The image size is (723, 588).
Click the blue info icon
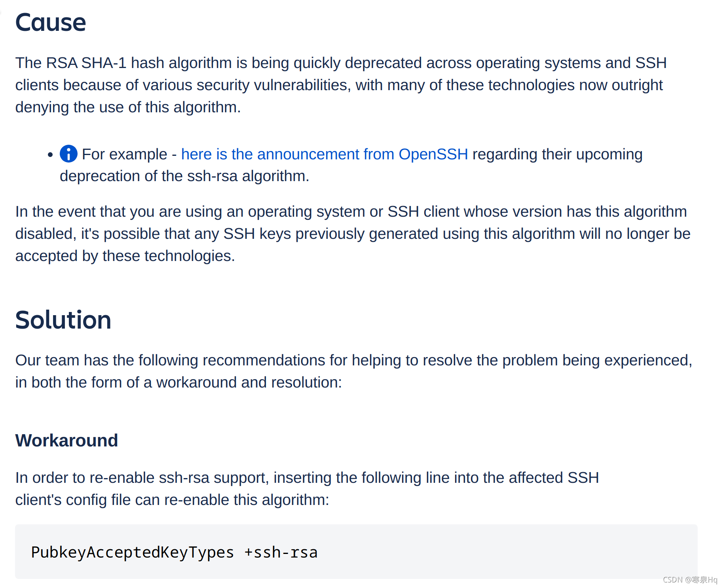68,154
